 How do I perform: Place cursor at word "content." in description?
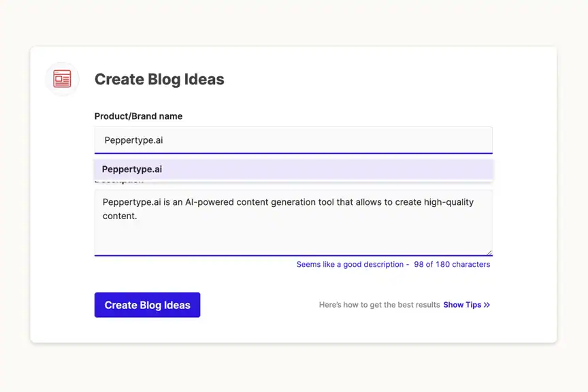tap(120, 216)
